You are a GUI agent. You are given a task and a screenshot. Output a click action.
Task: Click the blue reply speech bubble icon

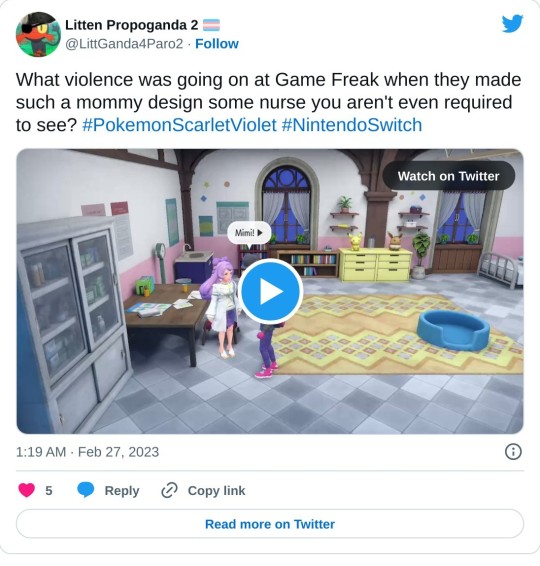point(86,490)
